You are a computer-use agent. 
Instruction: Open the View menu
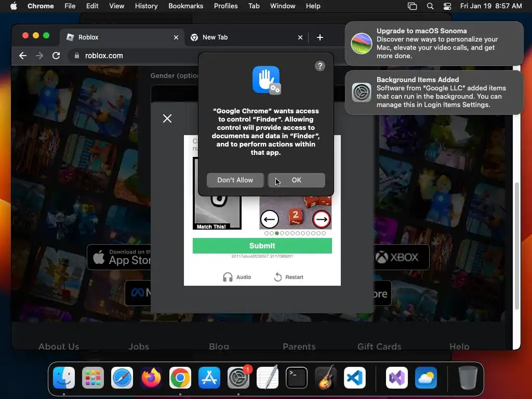[x=117, y=6]
